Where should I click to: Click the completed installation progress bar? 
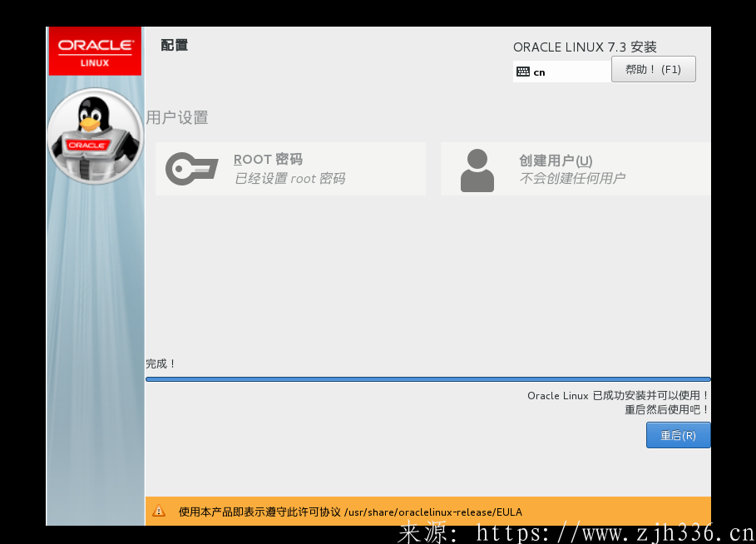coord(427,378)
